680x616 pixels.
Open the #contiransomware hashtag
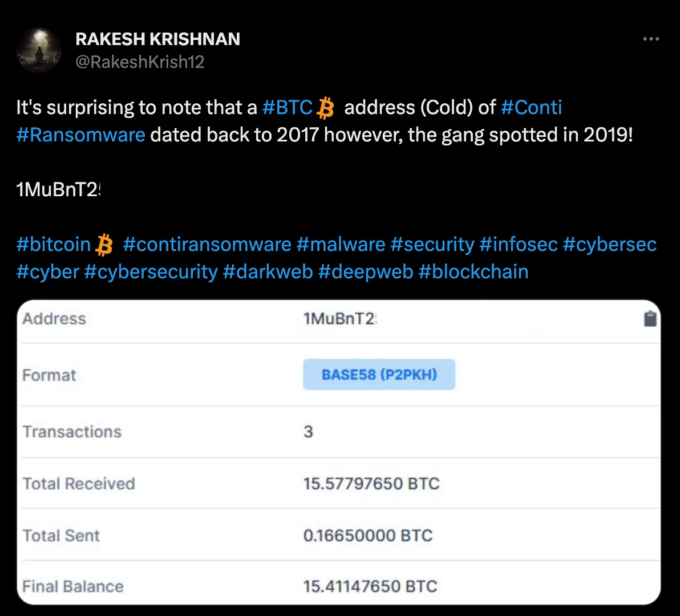[207, 245]
